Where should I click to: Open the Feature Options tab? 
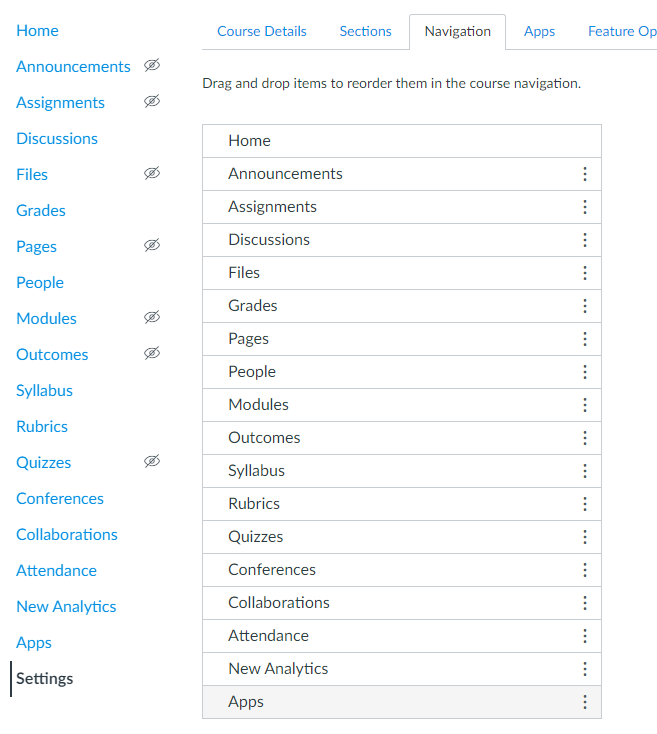(x=621, y=31)
